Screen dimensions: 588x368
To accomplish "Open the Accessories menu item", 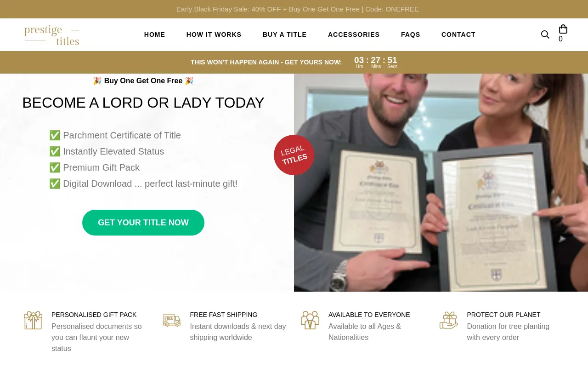I will click(354, 34).
